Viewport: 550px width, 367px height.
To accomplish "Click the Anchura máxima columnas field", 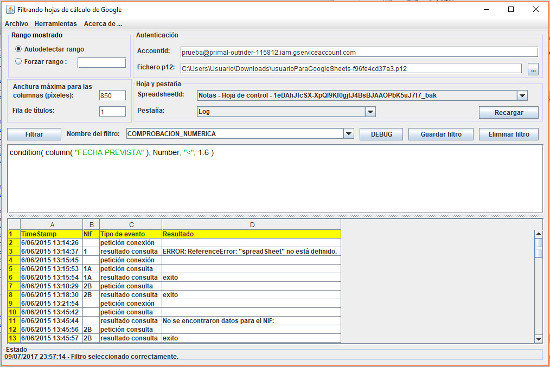I will click(112, 95).
